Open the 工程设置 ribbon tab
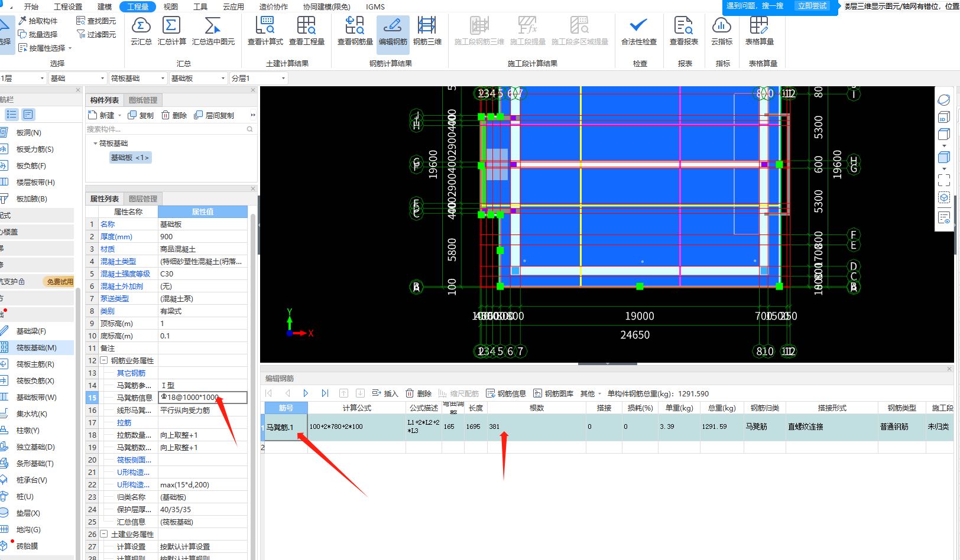Screen dimensions: 960x560 [68, 6]
